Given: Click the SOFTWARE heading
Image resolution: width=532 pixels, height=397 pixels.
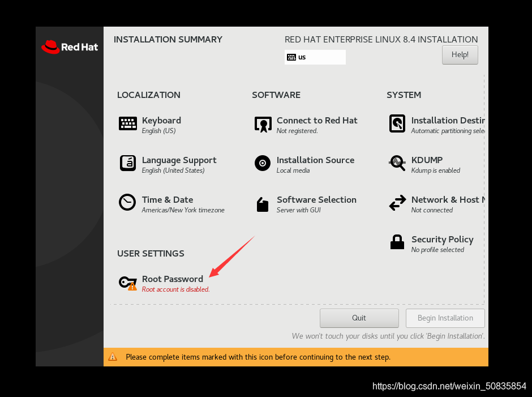Looking at the screenshot, I should pyautogui.click(x=276, y=95).
